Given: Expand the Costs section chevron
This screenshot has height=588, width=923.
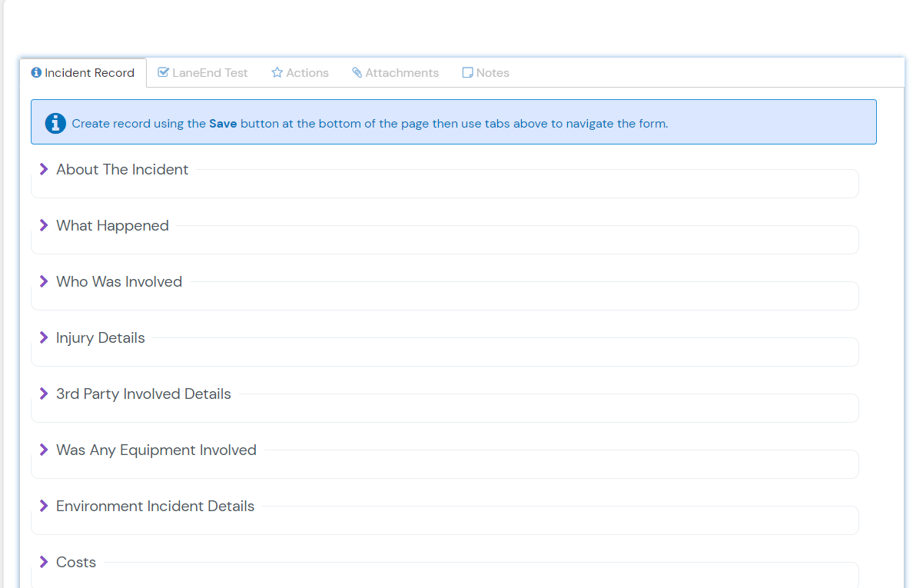Looking at the screenshot, I should [x=44, y=562].
